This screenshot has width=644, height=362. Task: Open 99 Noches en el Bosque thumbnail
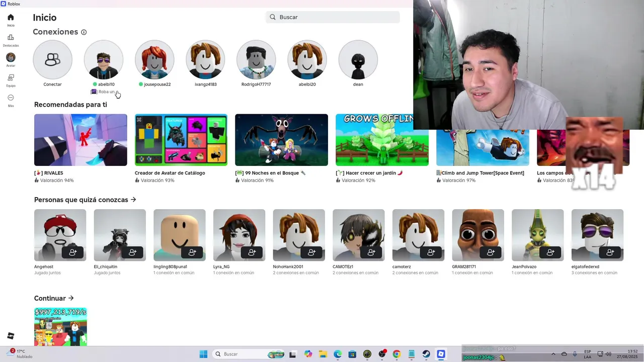pos(281,140)
